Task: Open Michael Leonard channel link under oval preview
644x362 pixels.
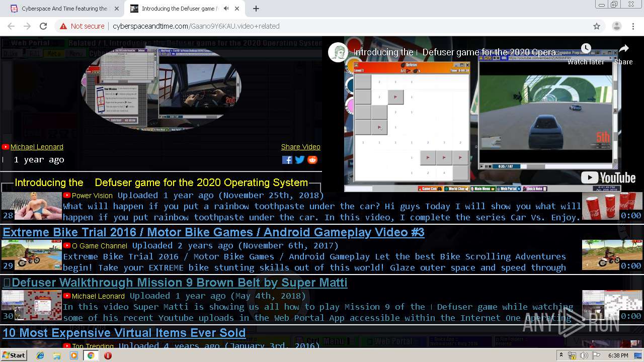Action: pyautogui.click(x=37, y=147)
